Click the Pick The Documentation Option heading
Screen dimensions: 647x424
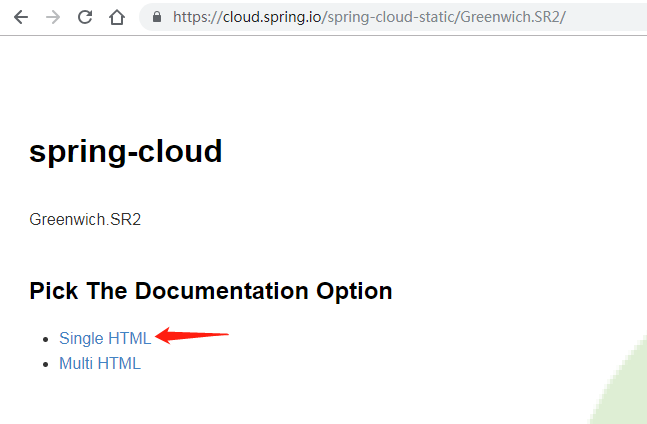pos(211,291)
